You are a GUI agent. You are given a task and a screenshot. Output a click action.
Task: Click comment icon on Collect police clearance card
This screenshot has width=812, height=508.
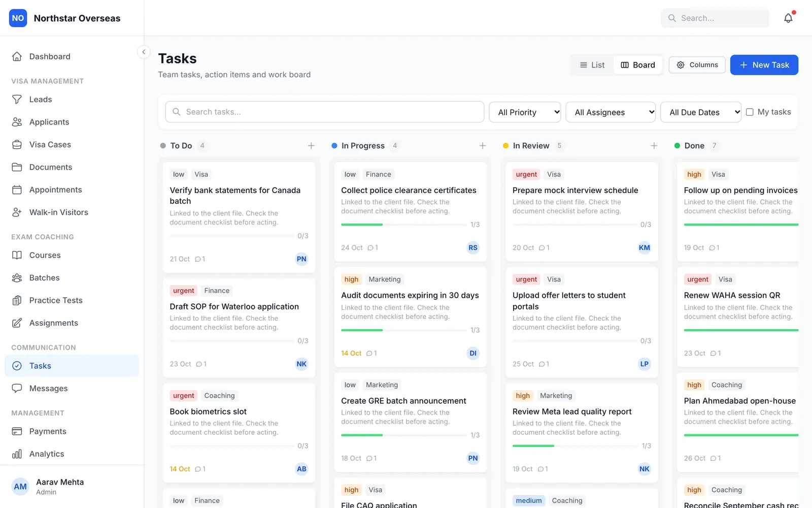(x=370, y=248)
